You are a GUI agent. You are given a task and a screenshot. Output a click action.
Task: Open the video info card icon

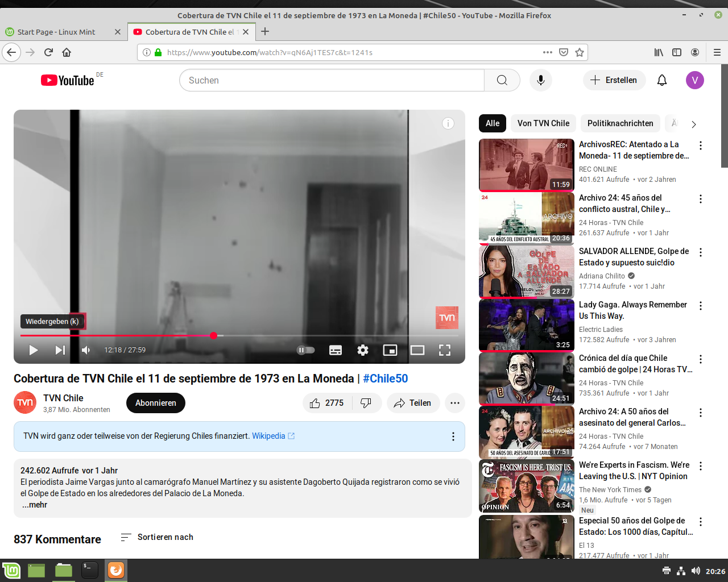[x=448, y=123]
